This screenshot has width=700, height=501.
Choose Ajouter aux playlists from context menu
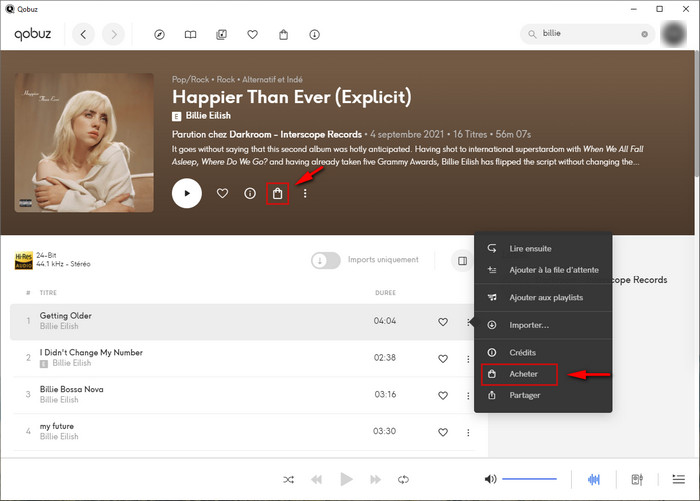545,298
